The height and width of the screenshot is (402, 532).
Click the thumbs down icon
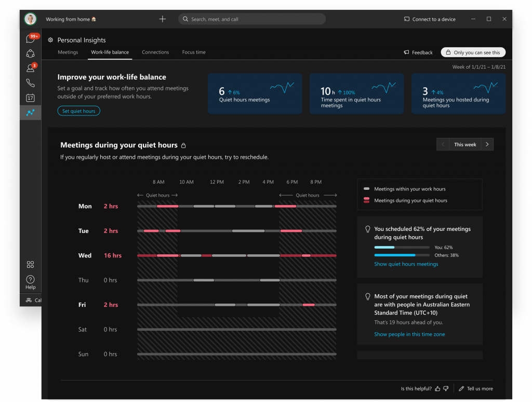[446, 388]
